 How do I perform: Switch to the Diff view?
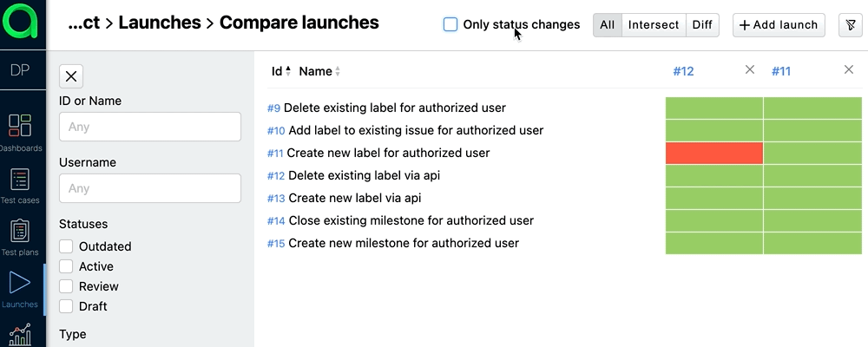pyautogui.click(x=702, y=25)
